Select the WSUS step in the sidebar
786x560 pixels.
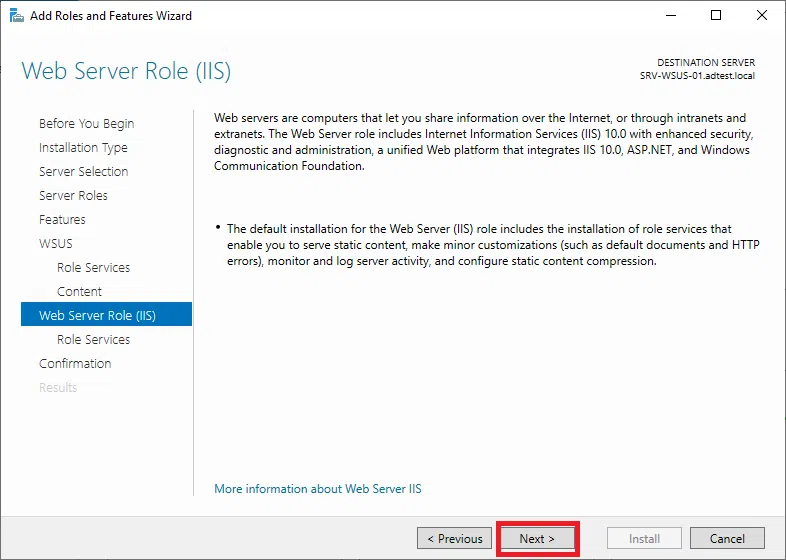coord(56,244)
